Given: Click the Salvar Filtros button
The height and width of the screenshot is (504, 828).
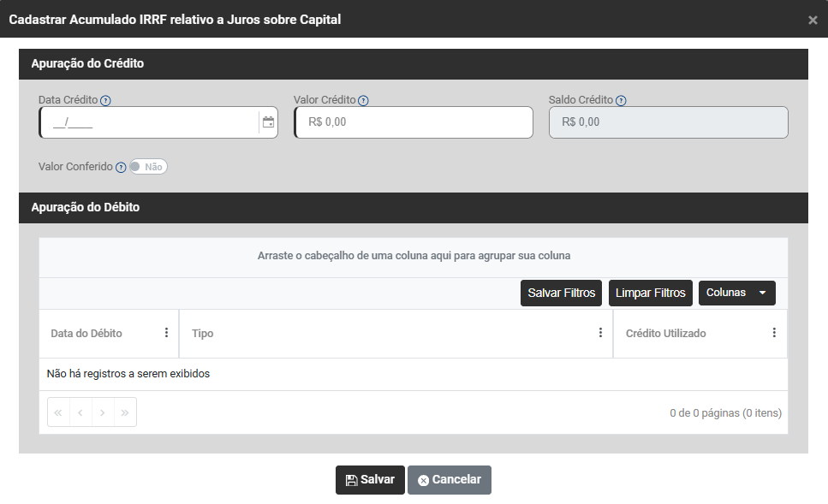Looking at the screenshot, I should (x=561, y=293).
